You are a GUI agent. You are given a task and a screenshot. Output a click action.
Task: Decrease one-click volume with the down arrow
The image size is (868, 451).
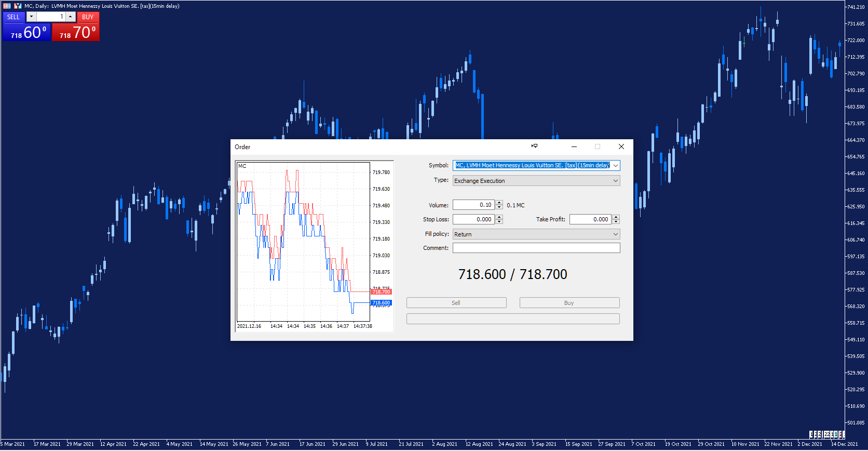[31, 17]
